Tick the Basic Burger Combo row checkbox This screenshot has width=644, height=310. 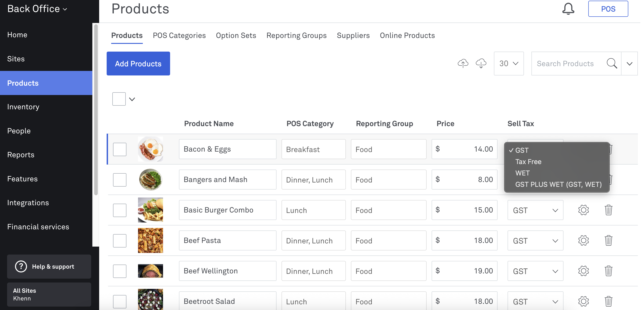coord(120,210)
